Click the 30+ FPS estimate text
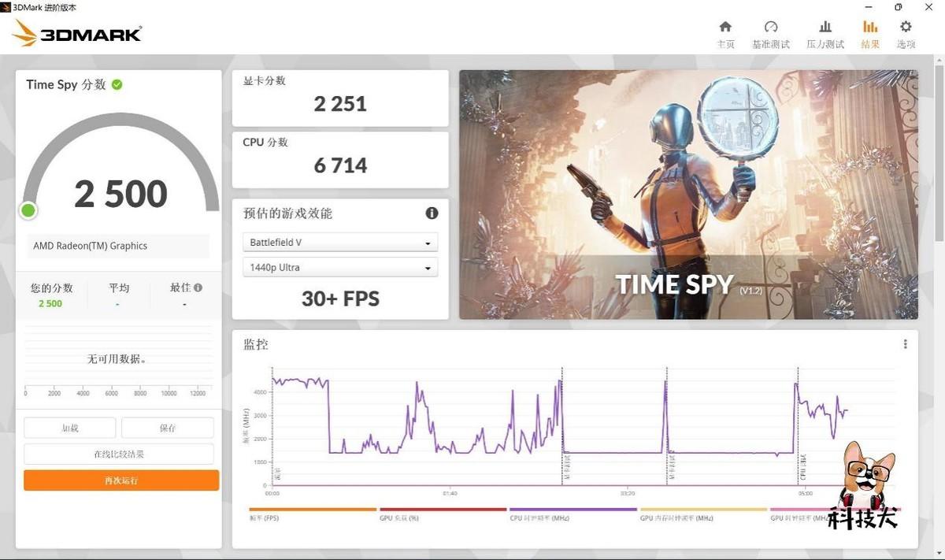Screen dimensions: 945x560 click(340, 299)
